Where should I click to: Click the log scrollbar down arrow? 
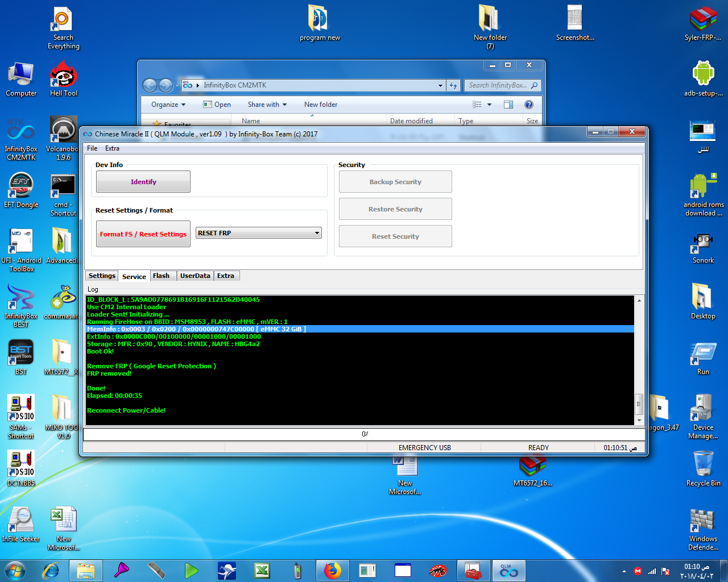point(639,421)
